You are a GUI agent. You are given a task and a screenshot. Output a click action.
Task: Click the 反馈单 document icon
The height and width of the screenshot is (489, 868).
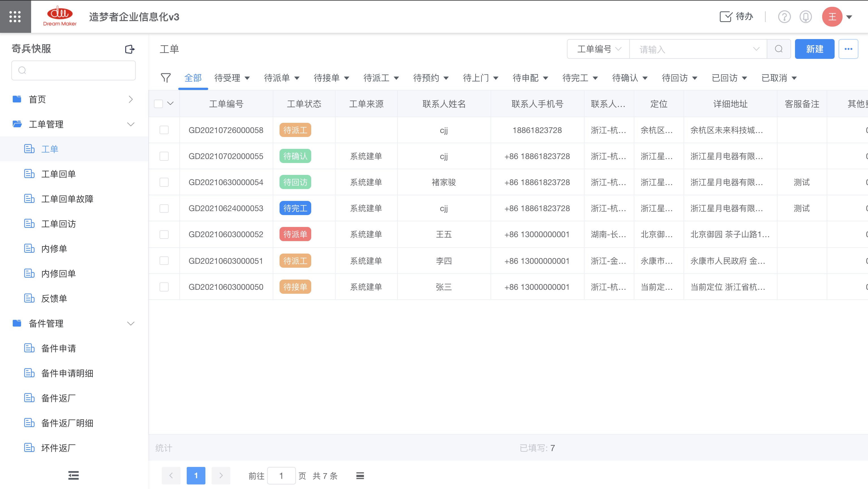pos(29,298)
